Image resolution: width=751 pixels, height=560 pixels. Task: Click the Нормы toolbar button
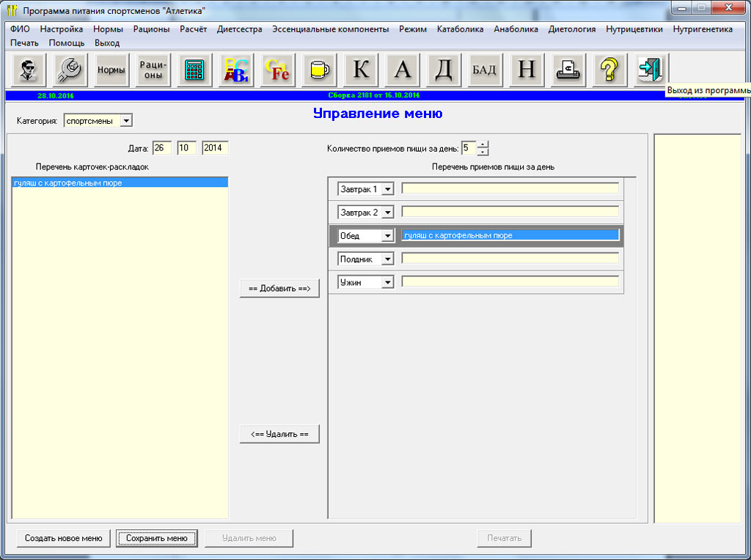tap(111, 70)
